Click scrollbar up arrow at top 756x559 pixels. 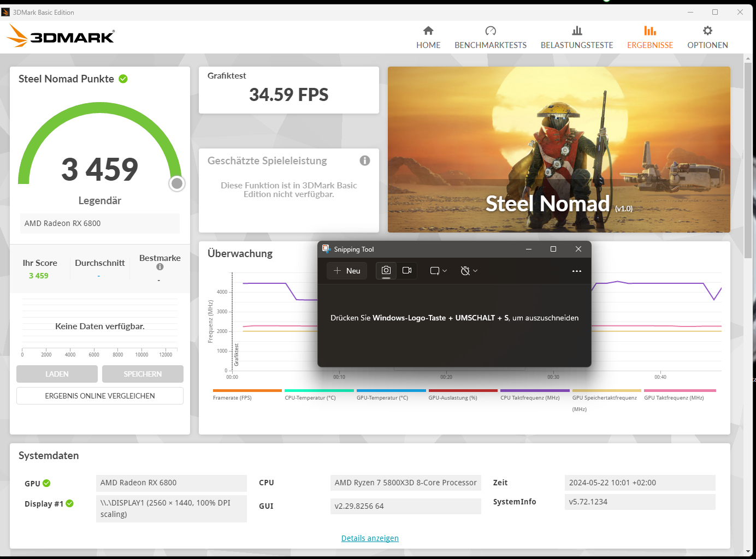(748, 57)
